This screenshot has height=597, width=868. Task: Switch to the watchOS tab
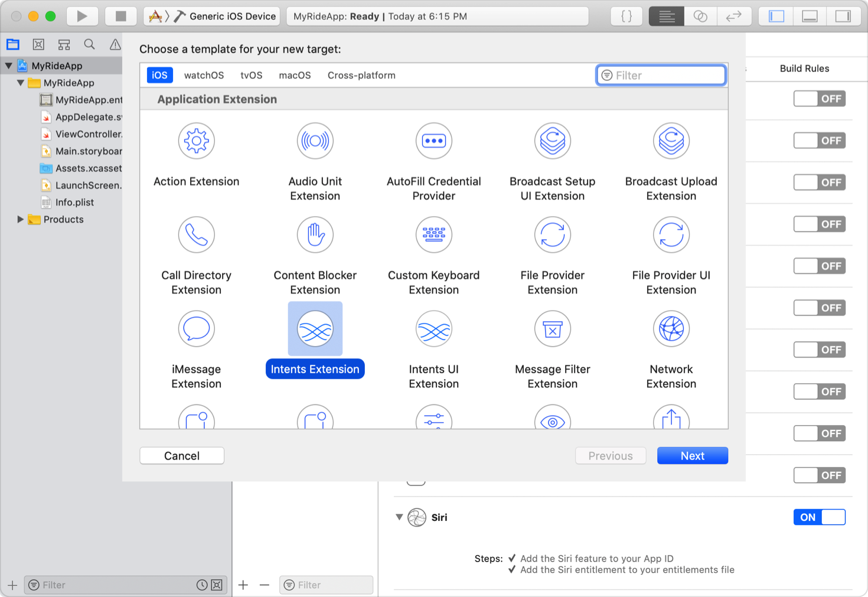click(203, 75)
